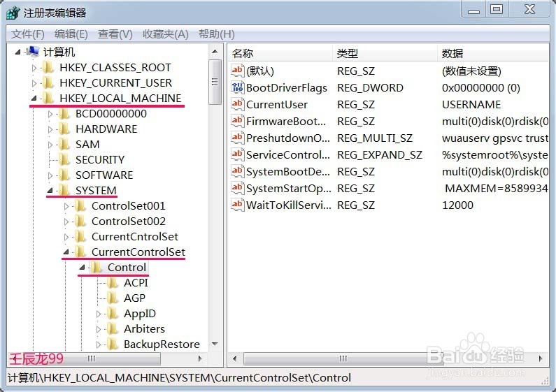Select HKEY_CURRENT_USER folder icon
The image size is (556, 392).
48,82
